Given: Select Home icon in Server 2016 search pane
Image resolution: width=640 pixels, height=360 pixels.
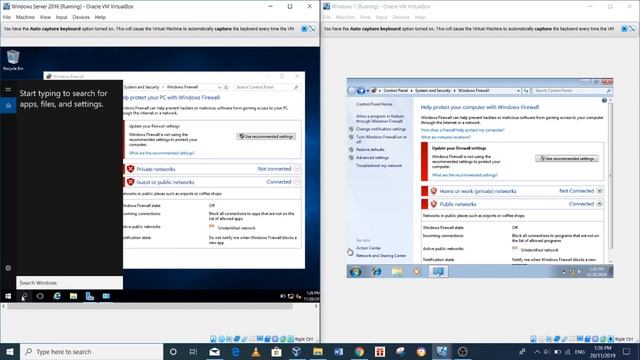Looking at the screenshot, I should click(x=8, y=105).
